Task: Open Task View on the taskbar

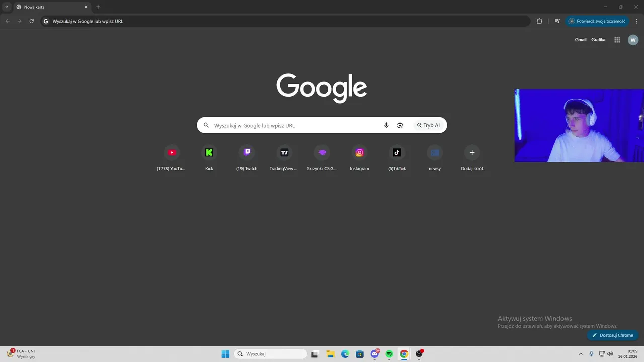Action: click(x=315, y=354)
